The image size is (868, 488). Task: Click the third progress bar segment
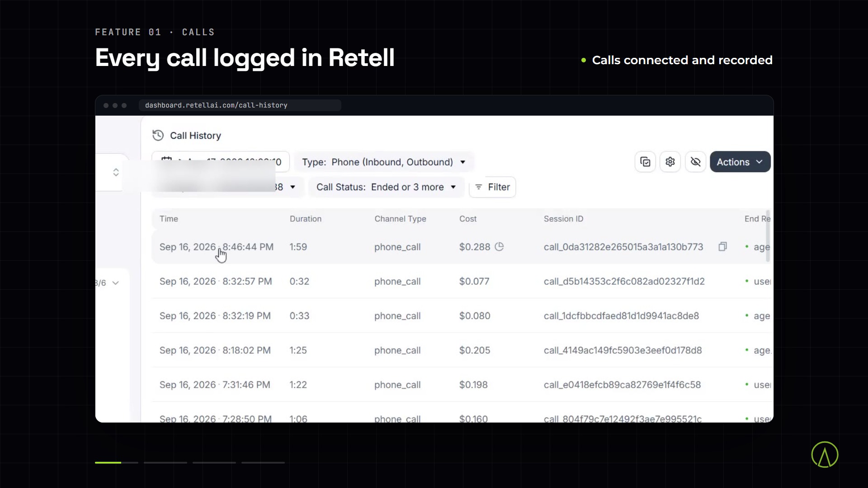point(214,462)
